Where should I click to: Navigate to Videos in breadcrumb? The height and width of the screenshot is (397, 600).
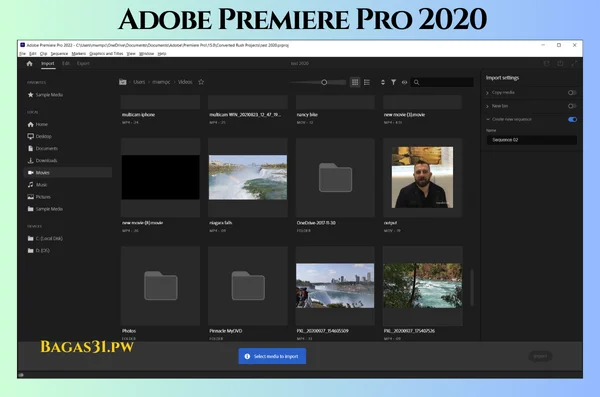(185, 82)
